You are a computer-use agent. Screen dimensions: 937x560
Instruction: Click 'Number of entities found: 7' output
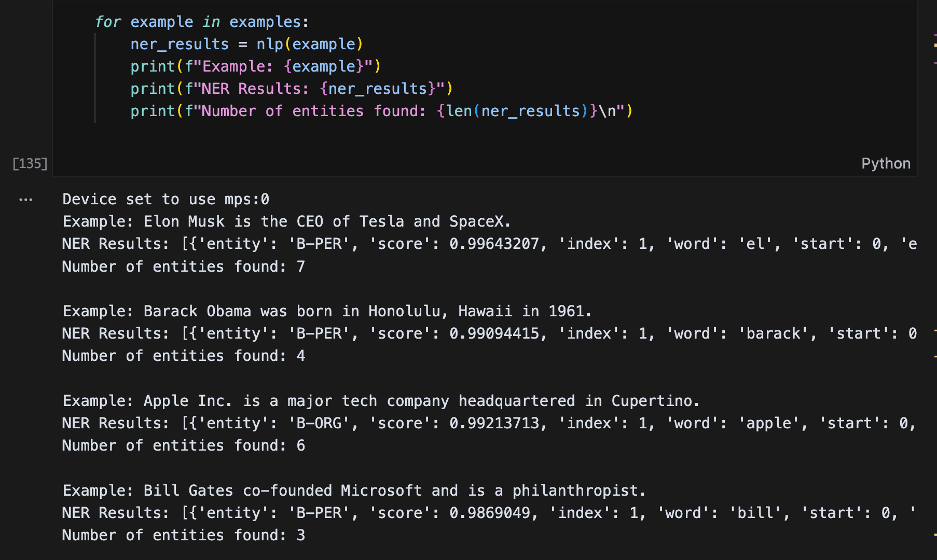(x=183, y=267)
